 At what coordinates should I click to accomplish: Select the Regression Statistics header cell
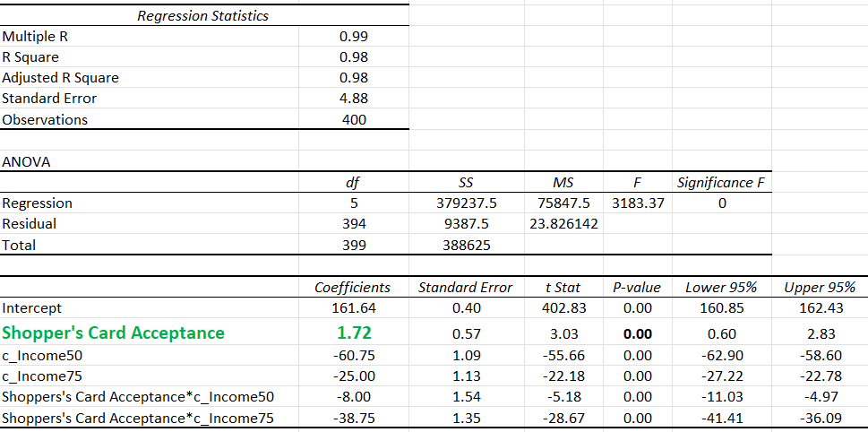pyautogui.click(x=202, y=16)
